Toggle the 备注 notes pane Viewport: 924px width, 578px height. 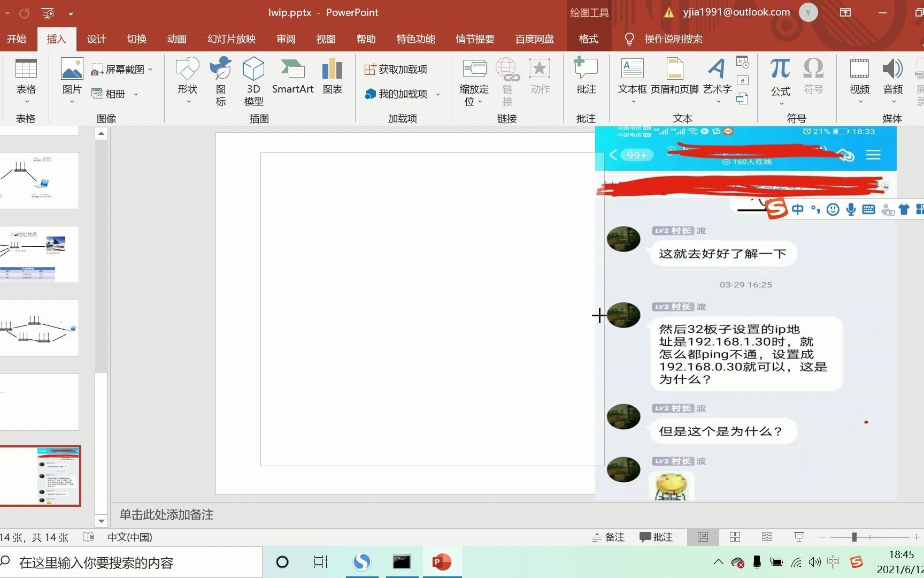point(609,537)
